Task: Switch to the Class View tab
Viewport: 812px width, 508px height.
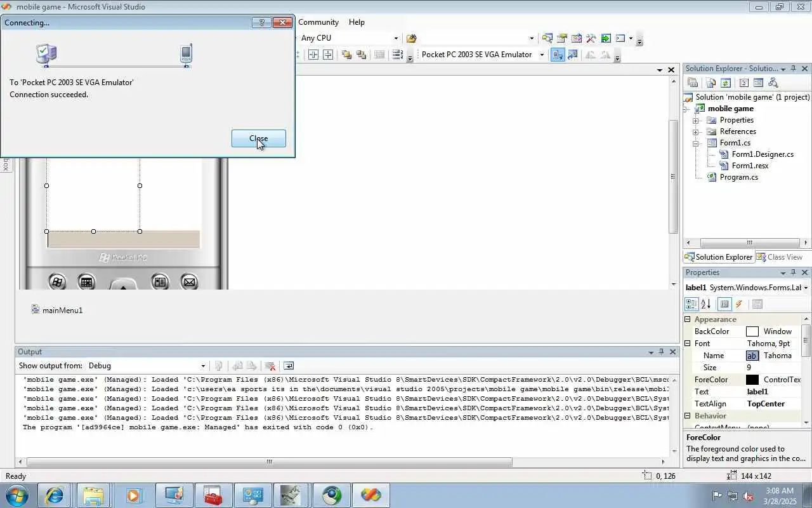Action: (780, 257)
